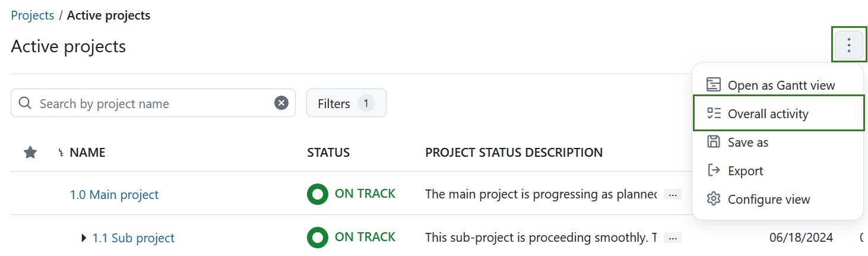Image resolution: width=868 pixels, height=256 pixels.
Task: Click the three-dot more actions button
Action: [849, 45]
